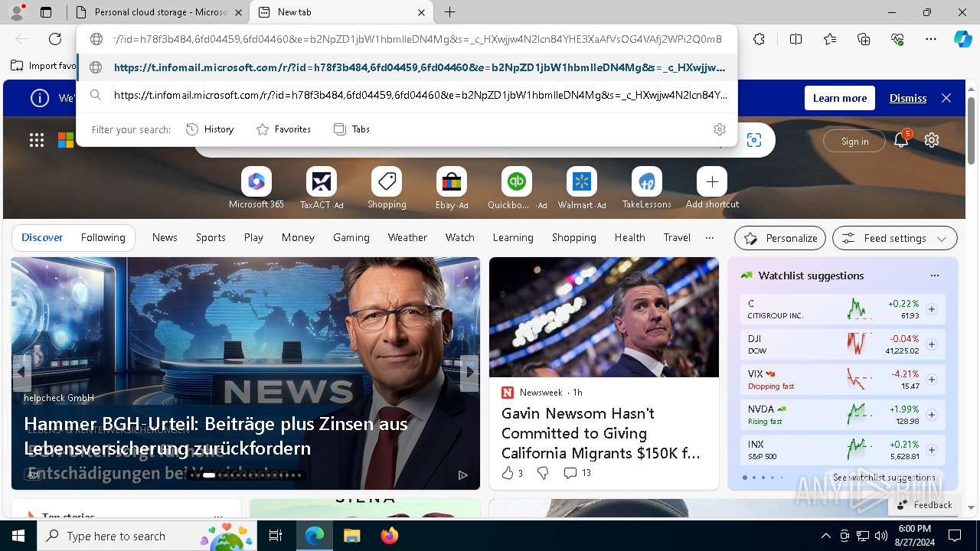Screen dimensions: 980x551
Task: Go to next carousel slide arrow
Action: point(469,372)
